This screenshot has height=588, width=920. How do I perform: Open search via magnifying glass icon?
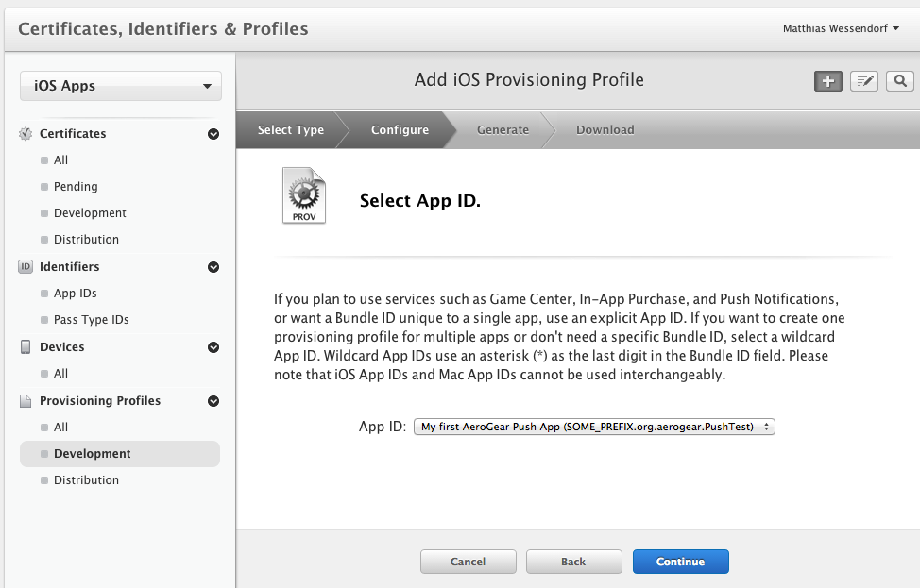tap(899, 81)
